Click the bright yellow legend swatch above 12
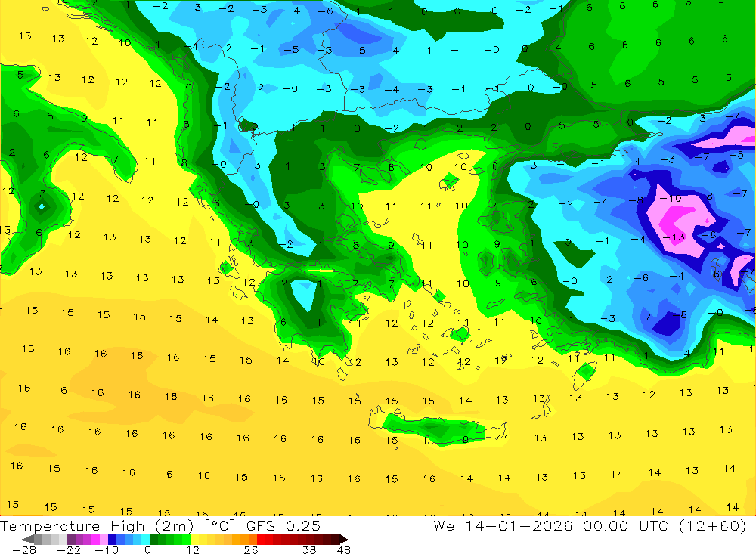 tap(195, 539)
